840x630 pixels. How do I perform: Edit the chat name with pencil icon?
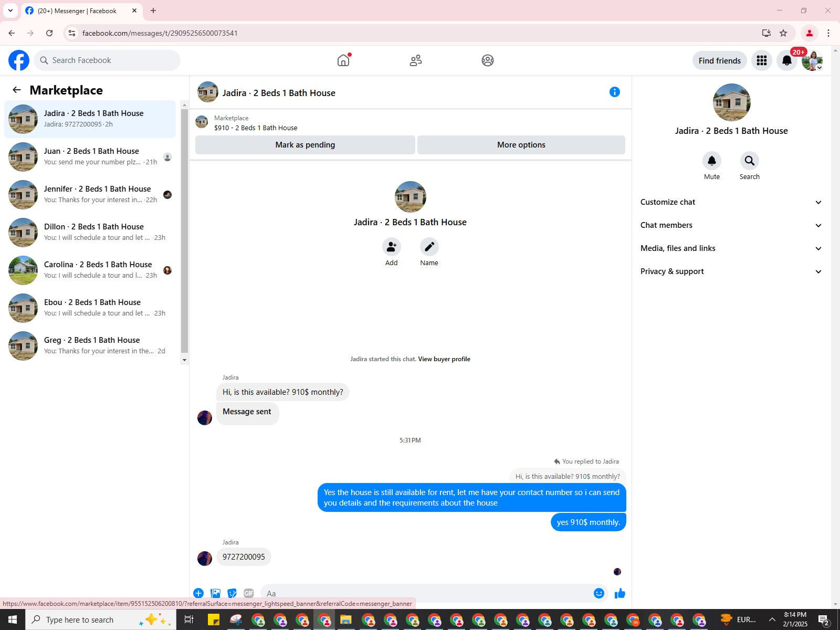[429, 247]
